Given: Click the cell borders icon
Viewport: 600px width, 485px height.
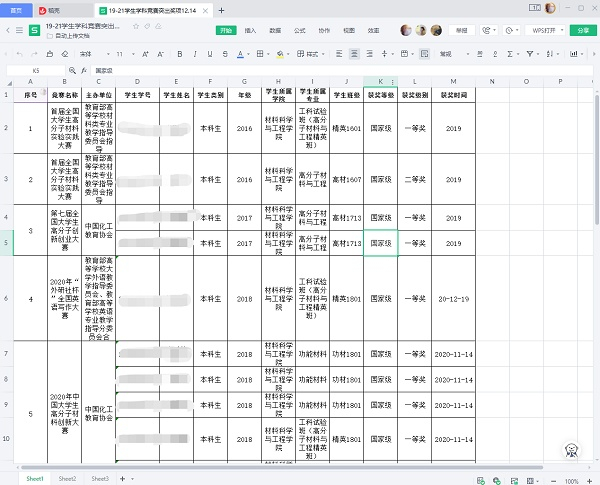Looking at the screenshot, I should click(x=260, y=54).
